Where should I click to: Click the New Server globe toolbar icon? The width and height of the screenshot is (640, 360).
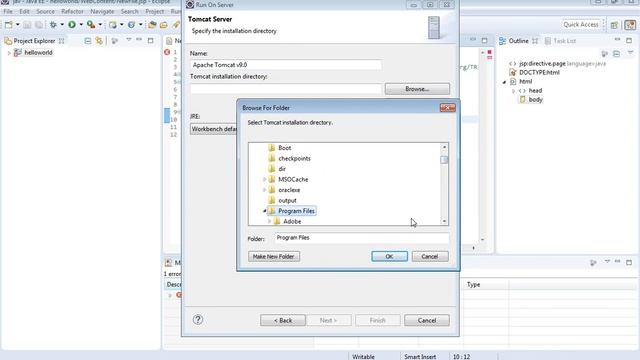(x=113, y=25)
